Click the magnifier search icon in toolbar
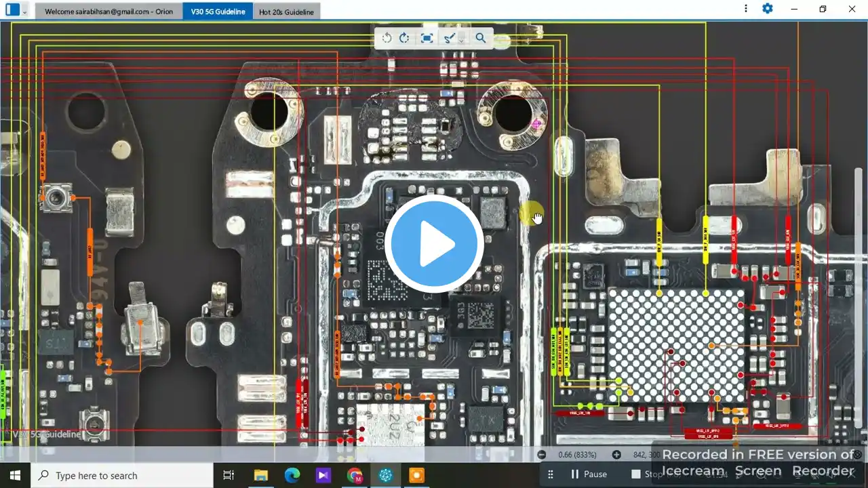The image size is (868, 488). tap(481, 38)
